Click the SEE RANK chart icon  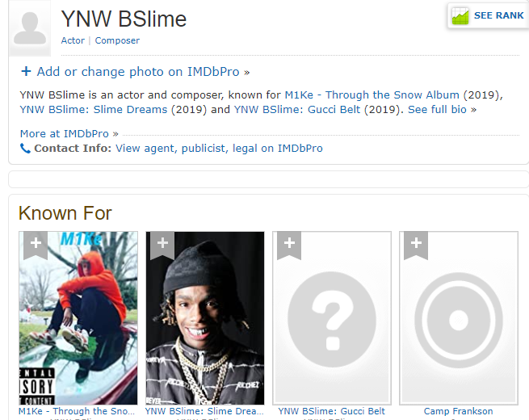(x=460, y=16)
